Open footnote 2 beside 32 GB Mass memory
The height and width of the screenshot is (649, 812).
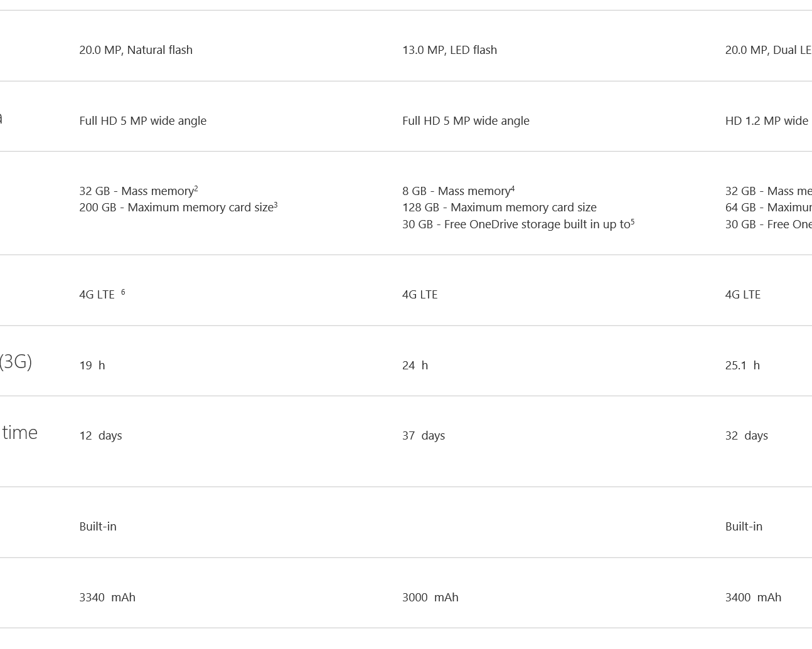196,188
